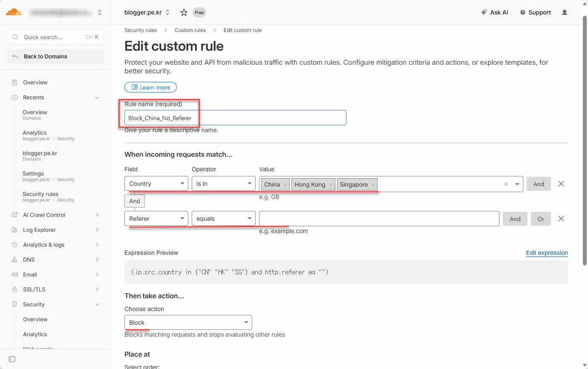The height and width of the screenshot is (369, 588).
Task: Click the Learn more button
Action: [x=150, y=87]
